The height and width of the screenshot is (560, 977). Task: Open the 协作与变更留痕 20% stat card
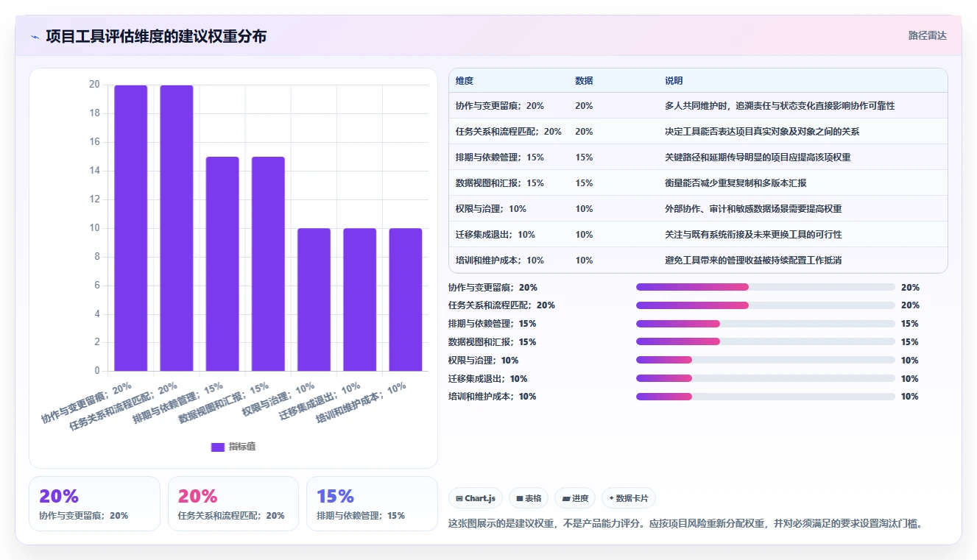click(x=94, y=503)
